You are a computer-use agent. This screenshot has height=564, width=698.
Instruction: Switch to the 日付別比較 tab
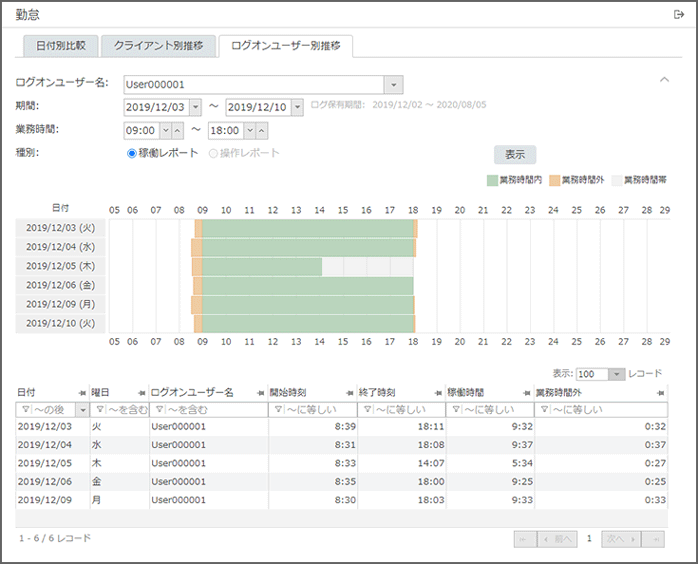60,45
